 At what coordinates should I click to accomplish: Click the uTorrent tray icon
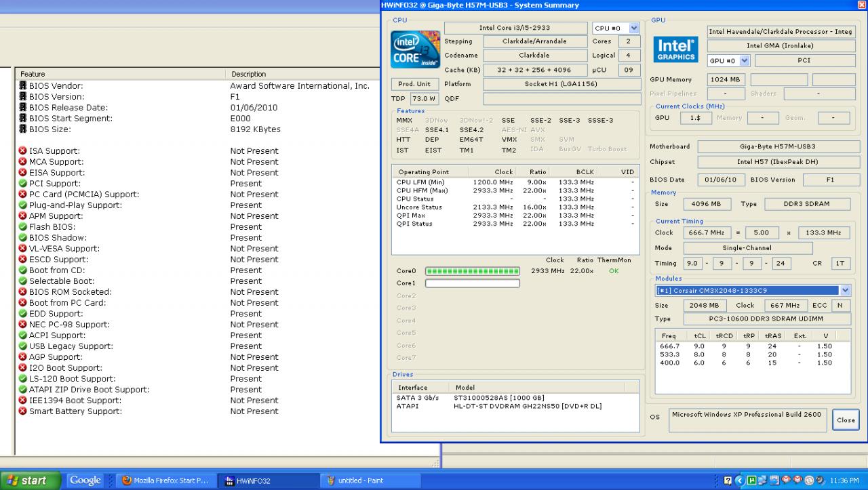[x=752, y=481]
